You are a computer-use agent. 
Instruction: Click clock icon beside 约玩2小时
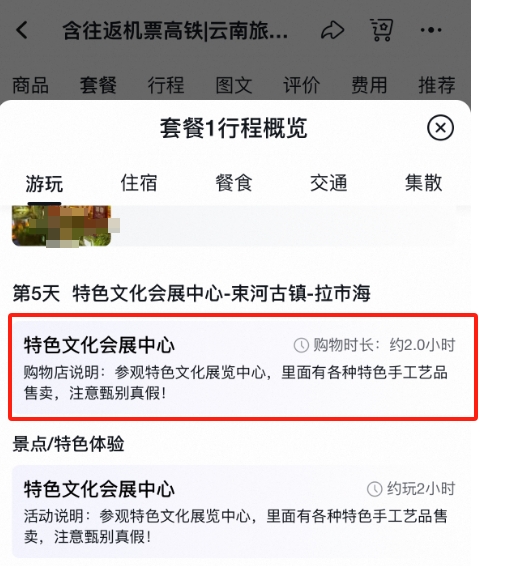(374, 489)
